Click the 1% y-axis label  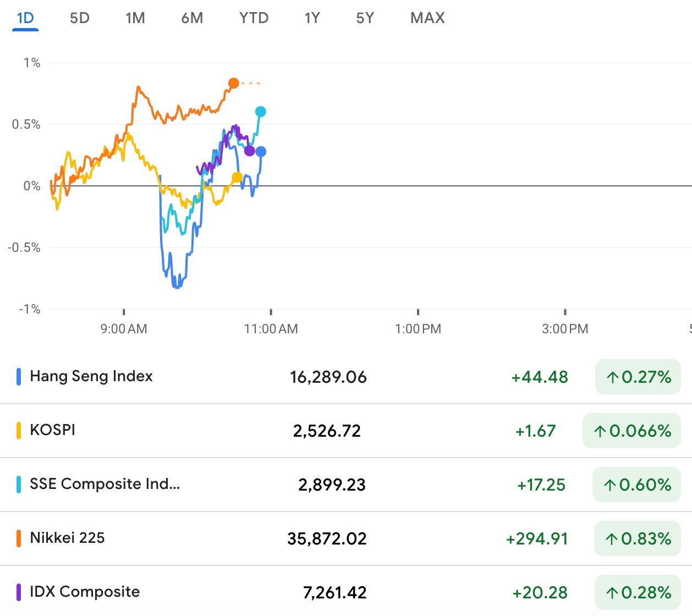(32, 63)
